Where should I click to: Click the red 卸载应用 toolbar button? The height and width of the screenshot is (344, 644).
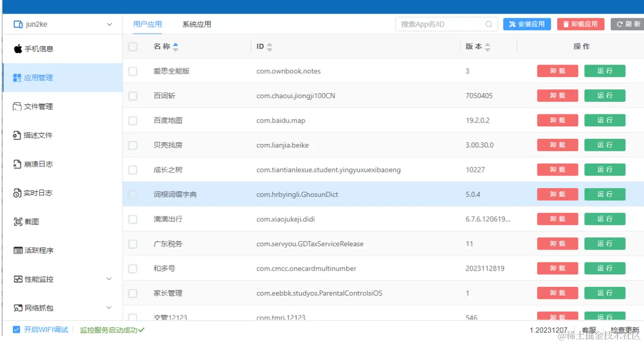[x=581, y=24]
